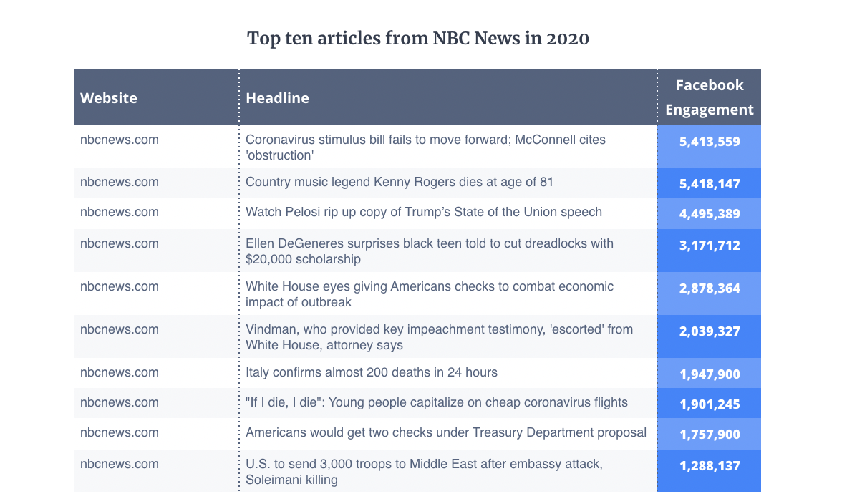
Task: Click the Facebook Engagement column header
Action: point(709,97)
